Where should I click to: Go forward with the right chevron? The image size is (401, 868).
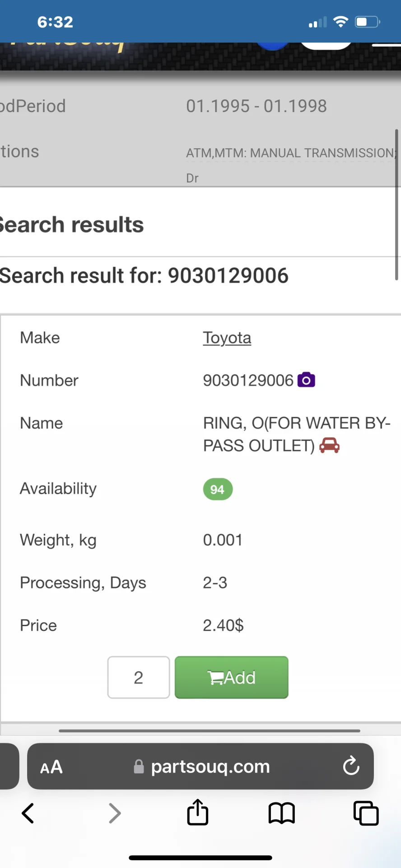pyautogui.click(x=115, y=813)
